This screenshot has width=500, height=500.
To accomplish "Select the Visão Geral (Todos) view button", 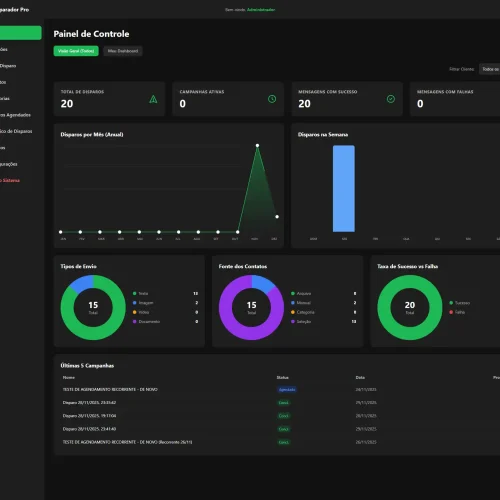I will [x=76, y=51].
